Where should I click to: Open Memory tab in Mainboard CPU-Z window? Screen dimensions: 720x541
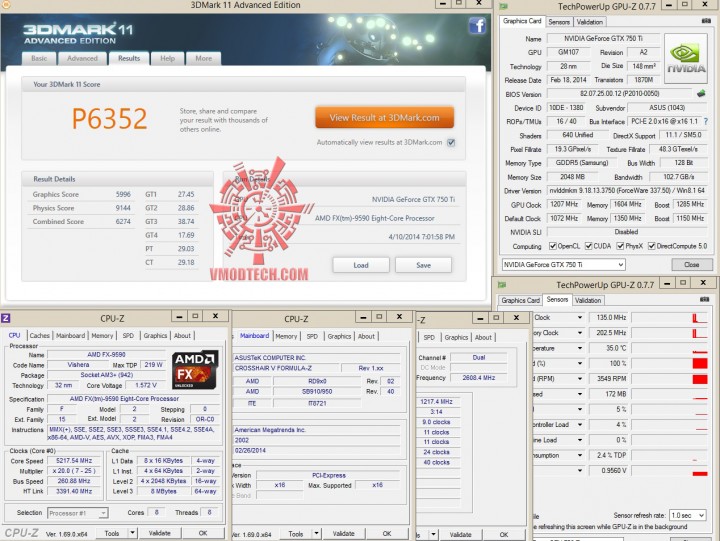click(x=286, y=336)
